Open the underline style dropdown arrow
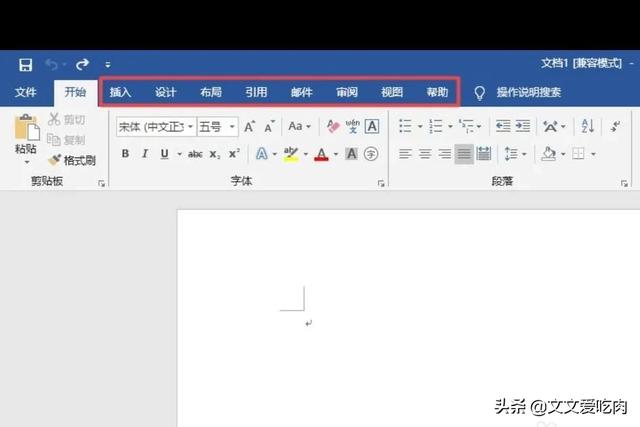The image size is (640, 427). [x=180, y=154]
